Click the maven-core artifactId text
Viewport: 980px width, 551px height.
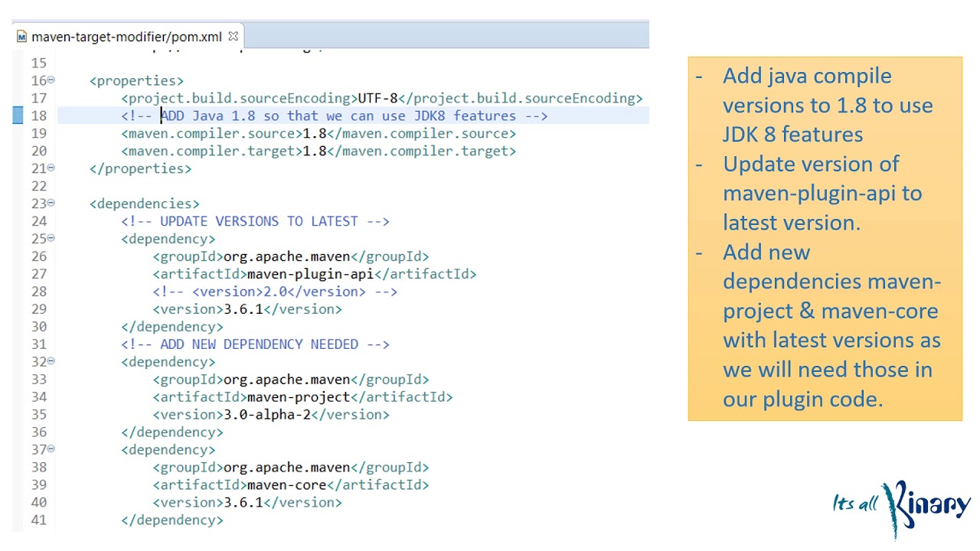tap(286, 485)
